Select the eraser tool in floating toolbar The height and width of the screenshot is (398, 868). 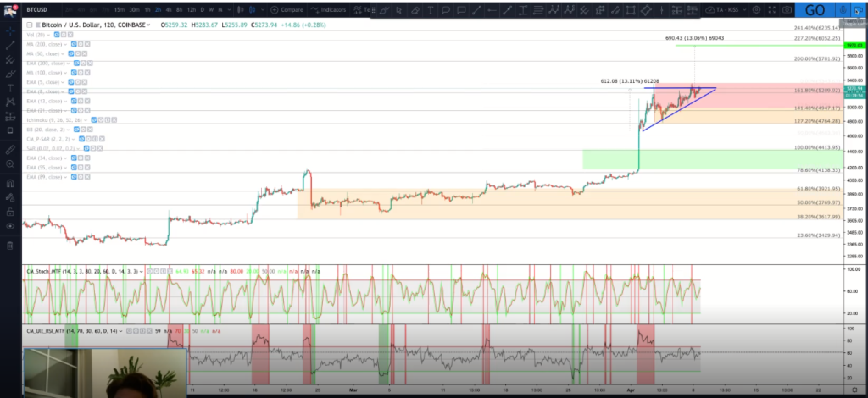[414, 10]
